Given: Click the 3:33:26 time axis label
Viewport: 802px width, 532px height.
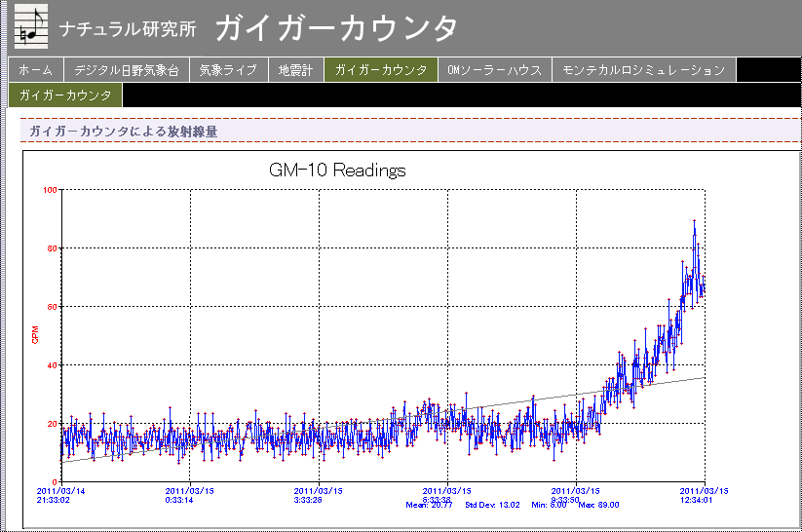Looking at the screenshot, I should 308,500.
